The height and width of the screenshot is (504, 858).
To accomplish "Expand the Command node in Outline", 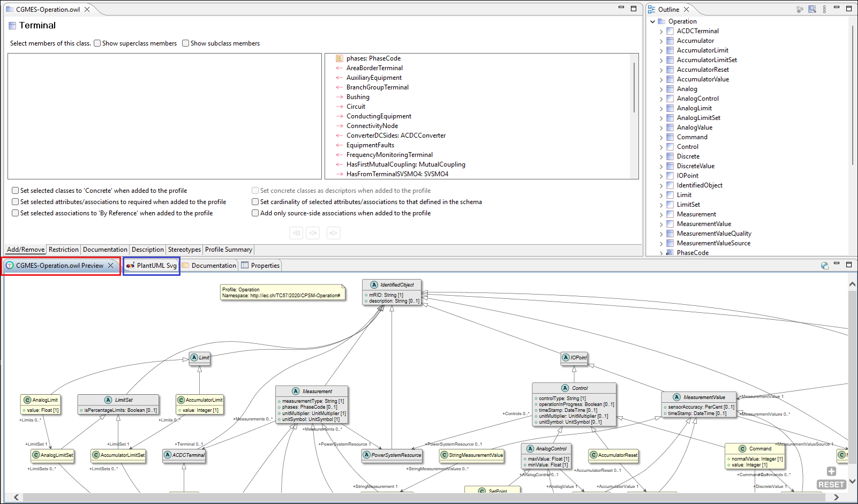I will (x=661, y=138).
